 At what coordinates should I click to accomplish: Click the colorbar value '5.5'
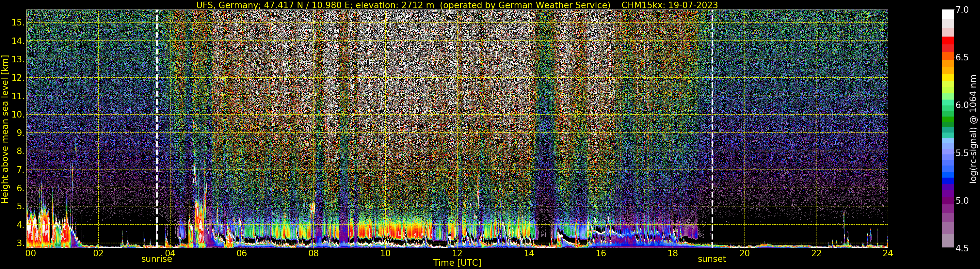(962, 153)
